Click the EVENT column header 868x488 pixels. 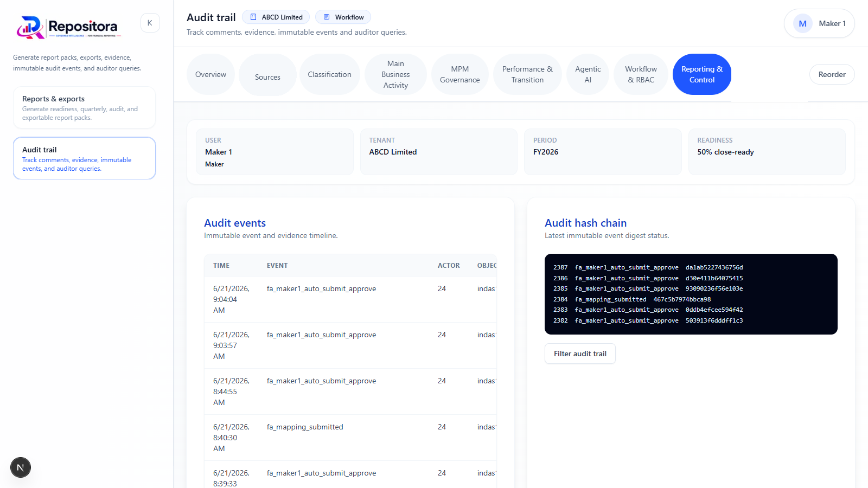point(277,266)
